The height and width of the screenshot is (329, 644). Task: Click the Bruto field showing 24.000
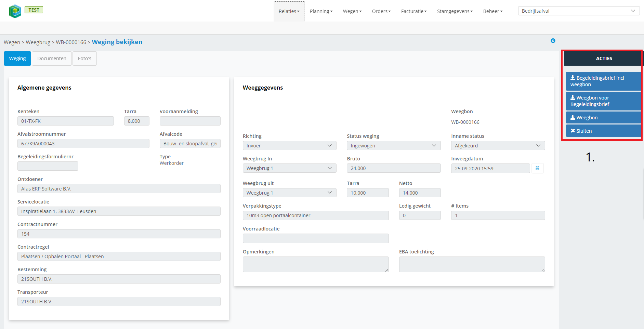394,168
